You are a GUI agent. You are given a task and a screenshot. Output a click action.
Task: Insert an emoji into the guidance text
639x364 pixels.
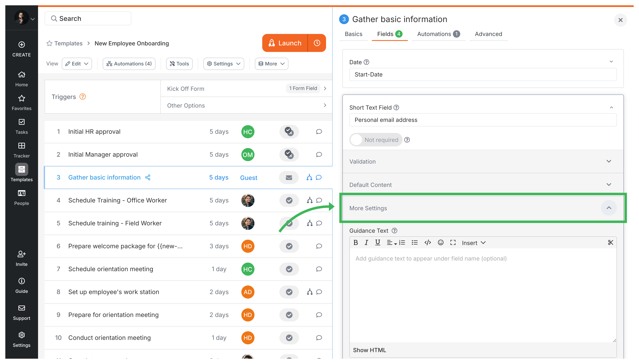coord(440,242)
